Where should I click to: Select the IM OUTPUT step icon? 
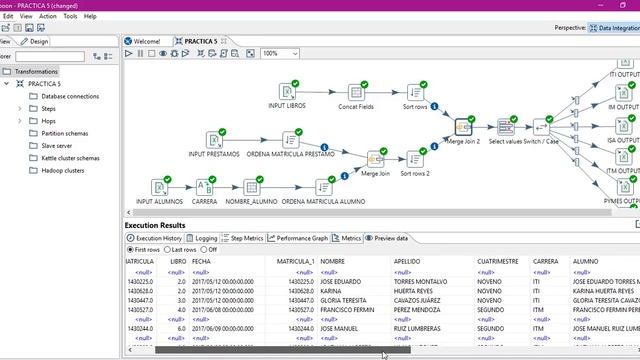(x=623, y=93)
